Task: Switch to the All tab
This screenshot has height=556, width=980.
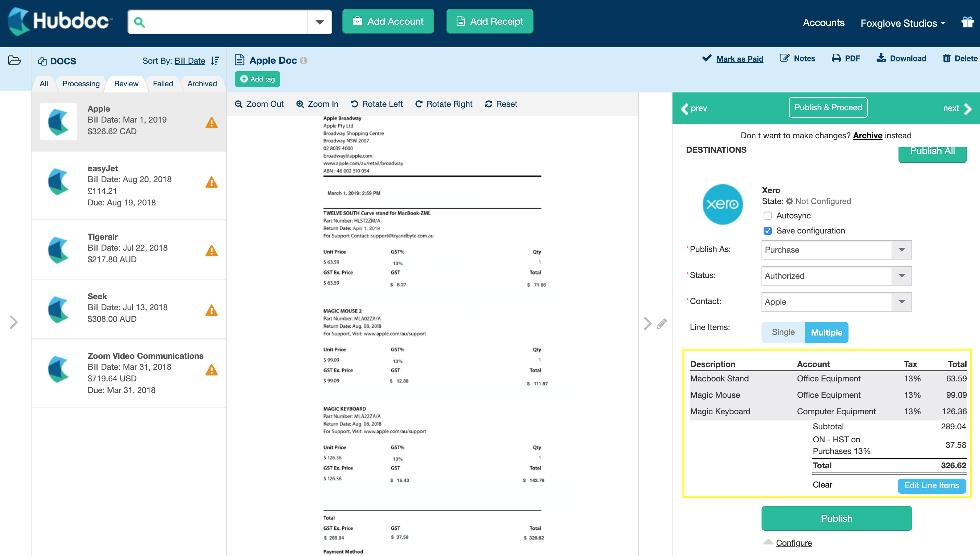Action: 44,84
